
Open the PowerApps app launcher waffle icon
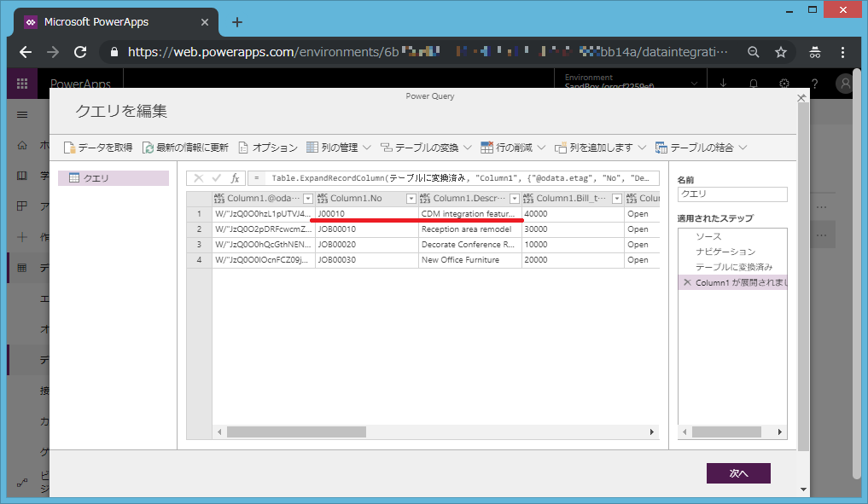click(x=22, y=84)
